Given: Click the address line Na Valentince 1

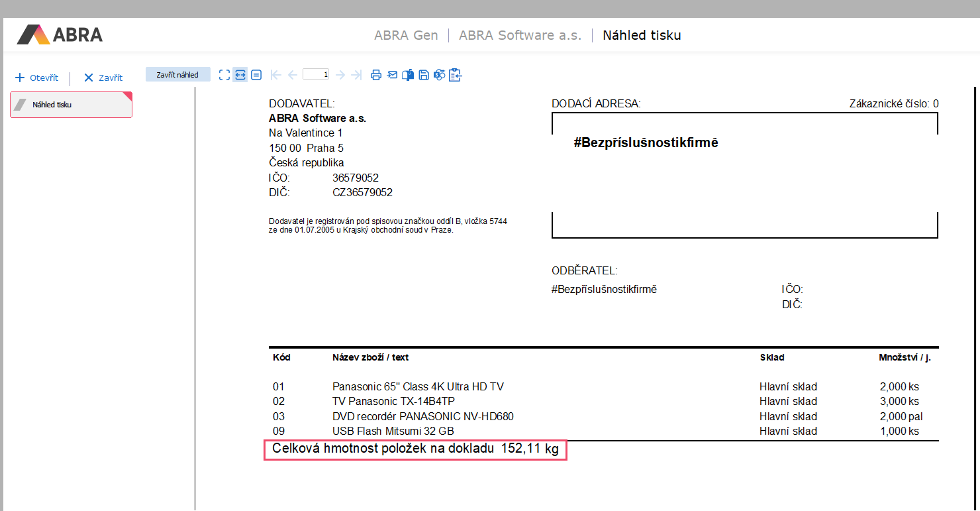Looking at the screenshot, I should coord(306,133).
